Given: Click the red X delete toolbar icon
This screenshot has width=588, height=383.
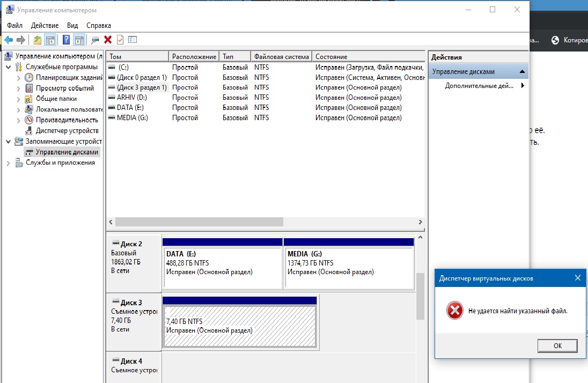Looking at the screenshot, I should pyautogui.click(x=108, y=40).
